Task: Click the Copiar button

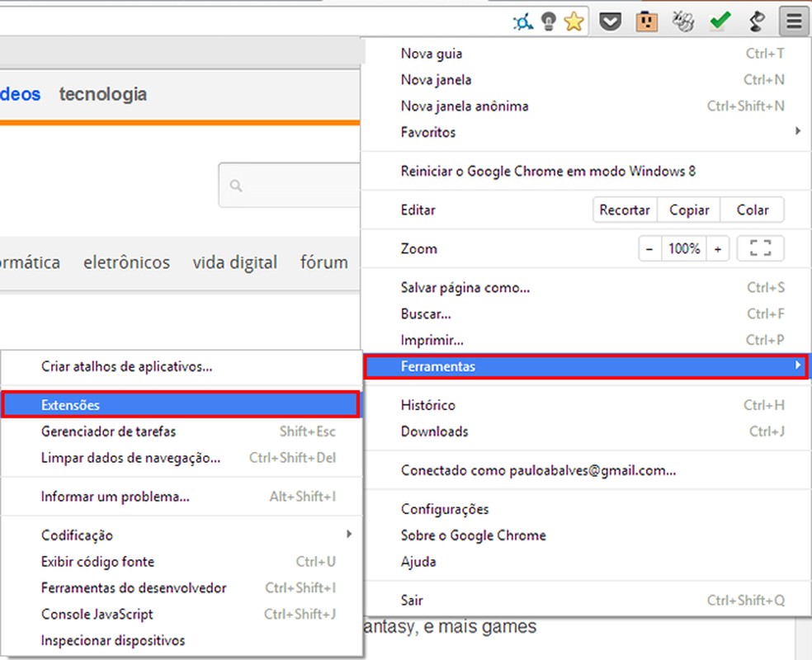Action: pos(688,210)
